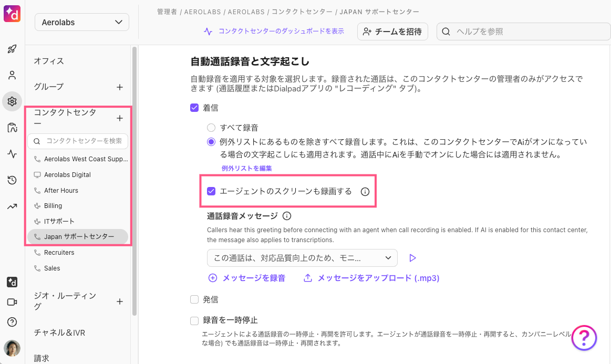611x364 pixels.
Task: Click the monitor icon beside Aerolabs Digital
Action: coord(37,174)
